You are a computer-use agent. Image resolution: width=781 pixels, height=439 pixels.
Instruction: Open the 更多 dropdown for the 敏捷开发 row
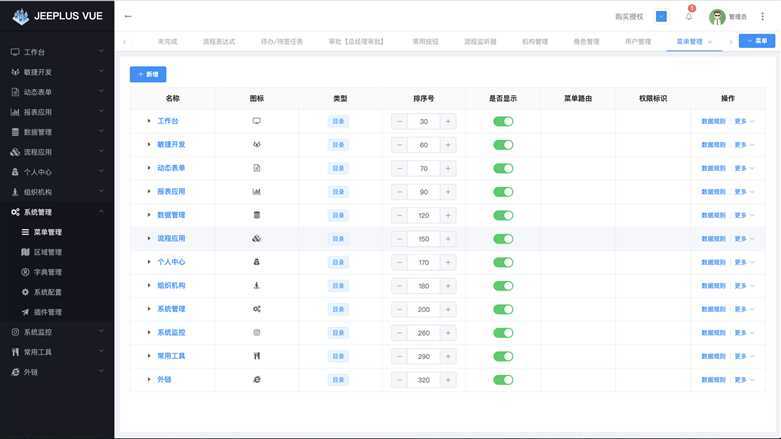point(744,145)
